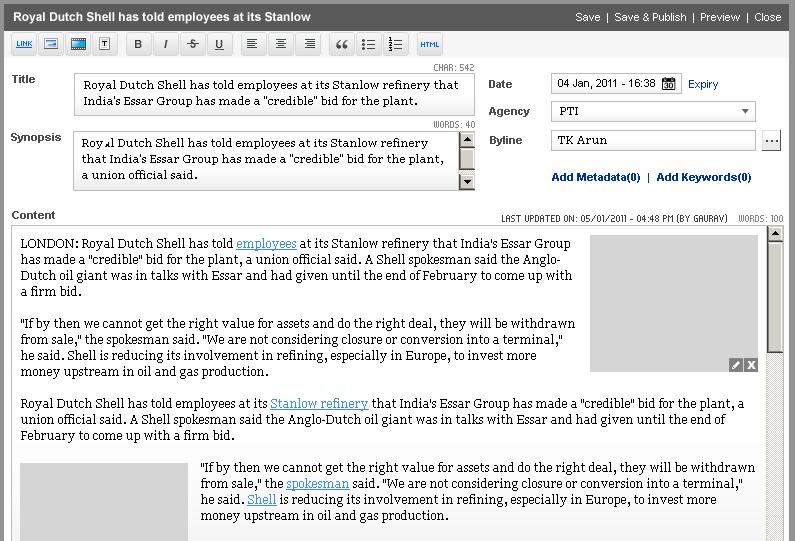This screenshot has height=541, width=795.
Task: Edit the first content image placeholder
Action: pos(736,365)
